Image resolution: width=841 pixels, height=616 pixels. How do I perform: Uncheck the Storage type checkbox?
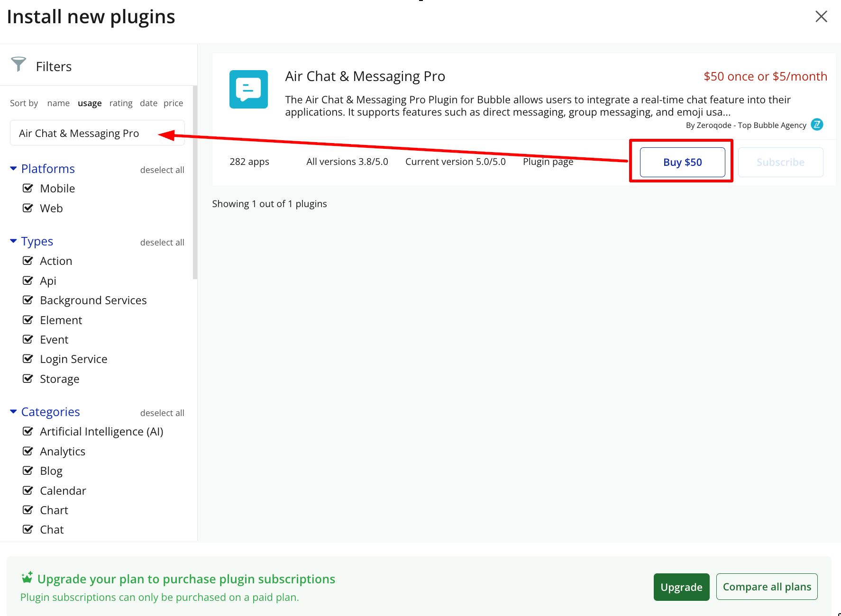(x=28, y=379)
